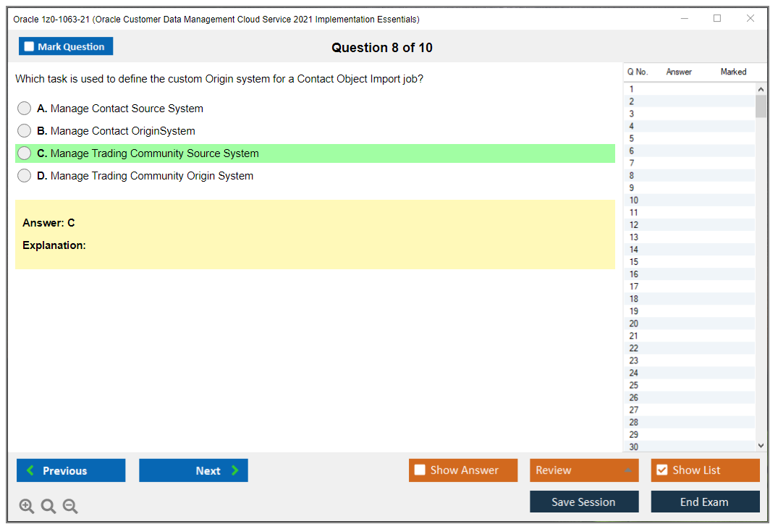Screen dimensions: 778x532
Task: Select the middle magnifier search icon
Action: pyautogui.click(x=48, y=506)
